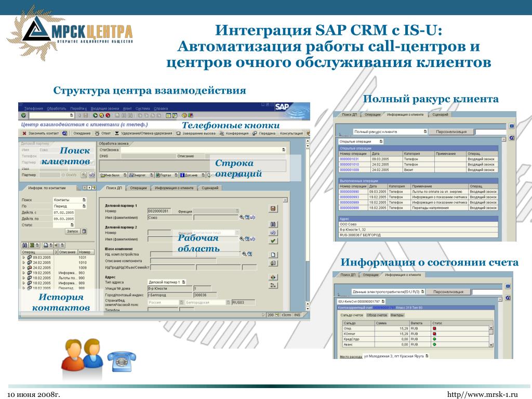Screen dimensions: 532x399
Task: Switch to Операции tab in work area
Action: [138, 188]
